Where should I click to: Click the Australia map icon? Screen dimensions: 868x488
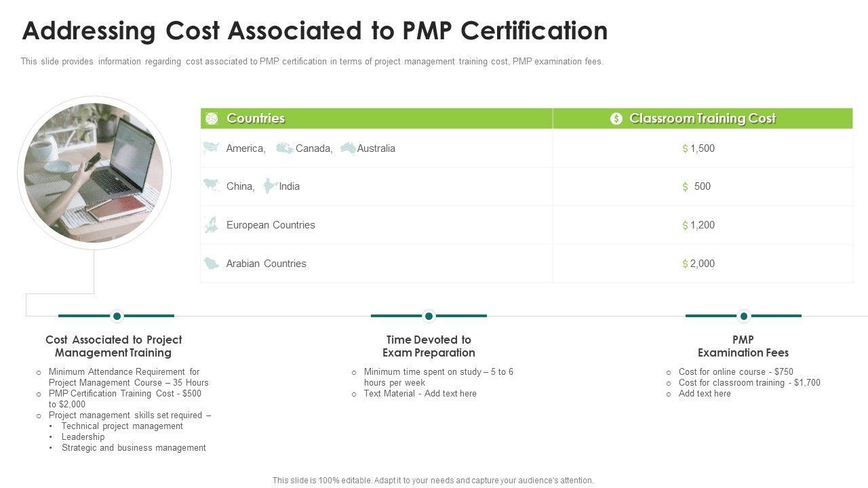tap(349, 148)
